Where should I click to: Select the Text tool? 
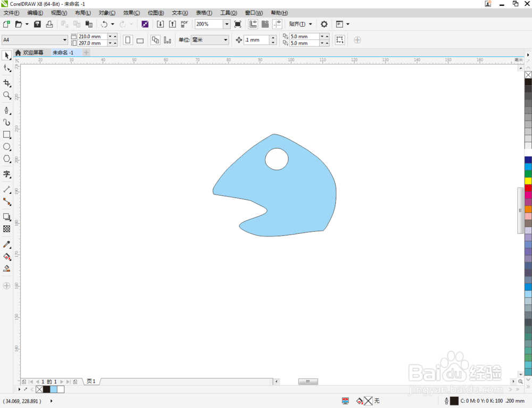coord(6,174)
